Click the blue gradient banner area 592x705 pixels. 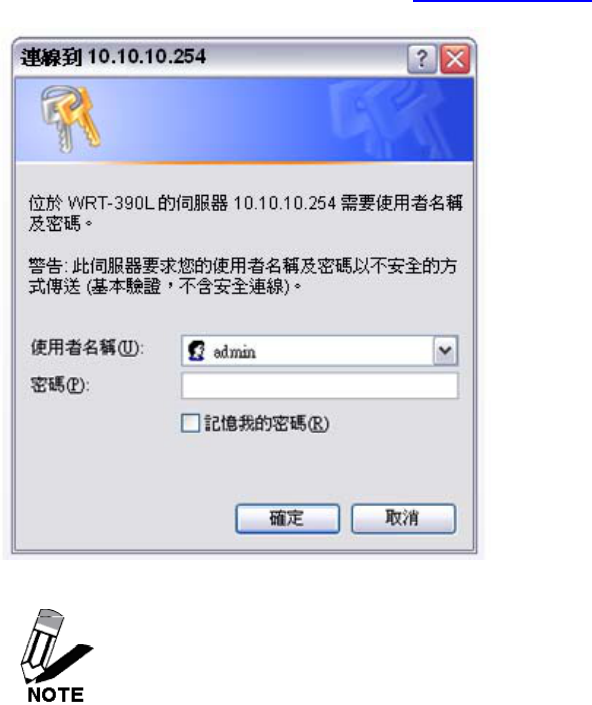tap(244, 120)
